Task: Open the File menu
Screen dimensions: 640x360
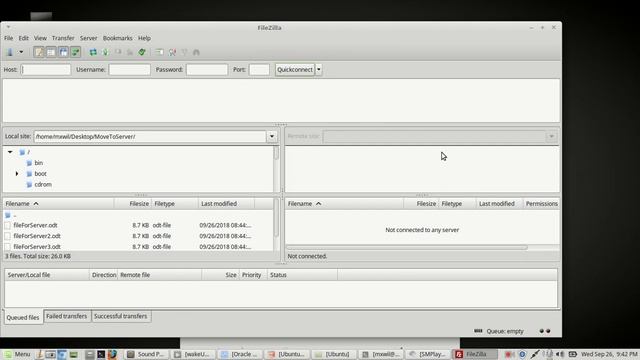Action: coord(9,38)
